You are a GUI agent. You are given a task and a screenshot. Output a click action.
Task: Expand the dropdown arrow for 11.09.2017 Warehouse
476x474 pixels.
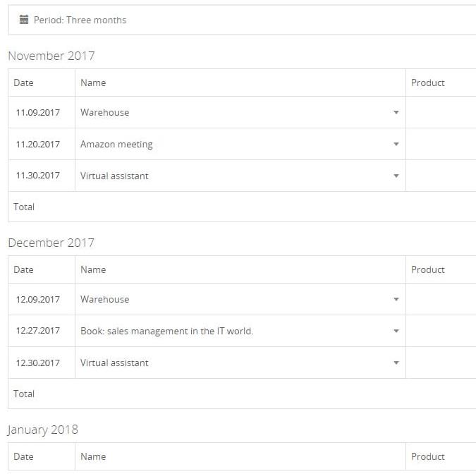coord(396,112)
